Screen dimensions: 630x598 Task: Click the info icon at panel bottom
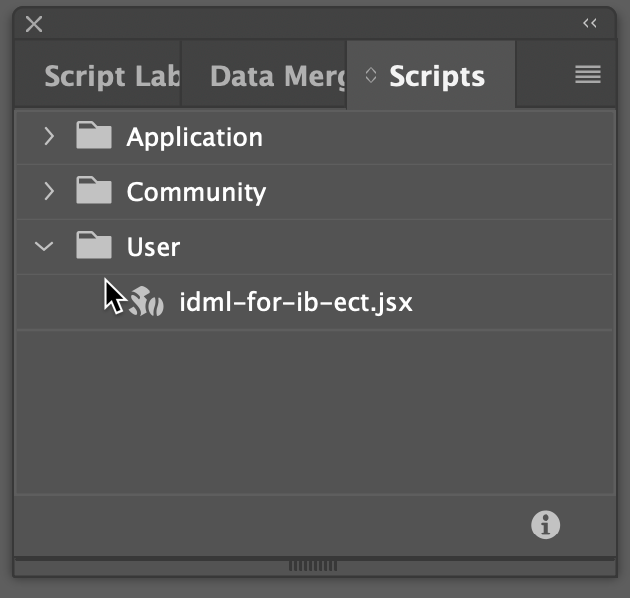(x=545, y=524)
